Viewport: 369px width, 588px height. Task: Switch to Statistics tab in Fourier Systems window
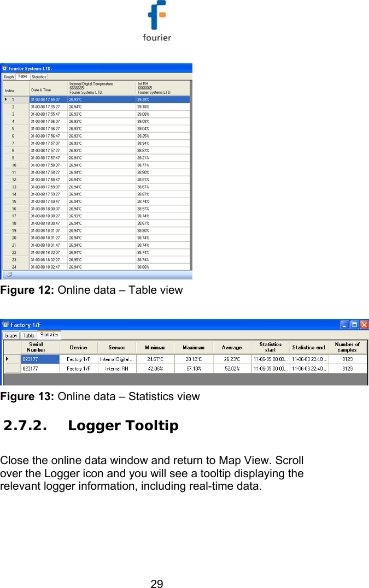coord(39,77)
